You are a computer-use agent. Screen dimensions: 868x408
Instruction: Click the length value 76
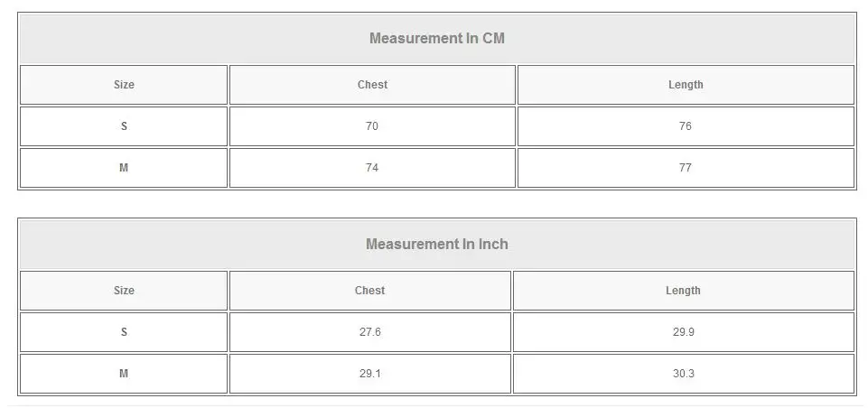coord(686,126)
